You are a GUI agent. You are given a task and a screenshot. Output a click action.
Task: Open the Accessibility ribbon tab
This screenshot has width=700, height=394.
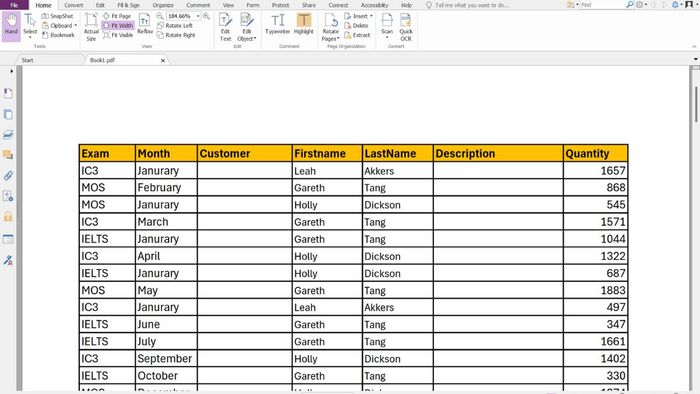click(x=374, y=5)
